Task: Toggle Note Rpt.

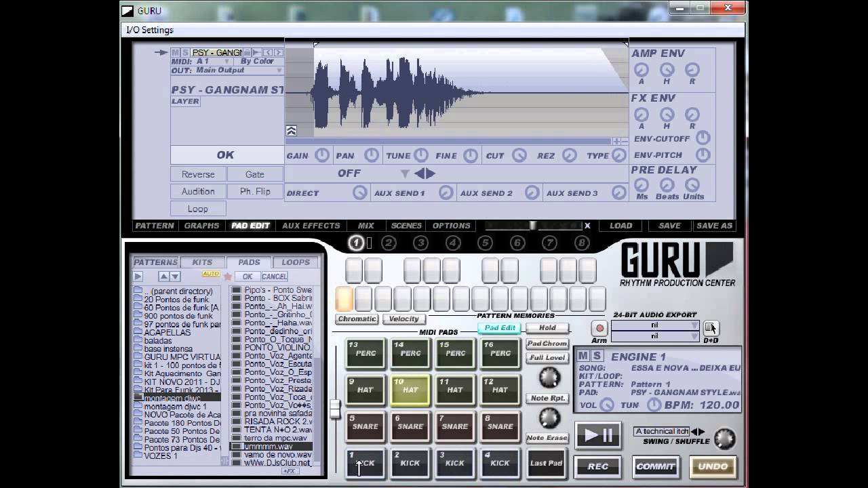Action: (547, 399)
